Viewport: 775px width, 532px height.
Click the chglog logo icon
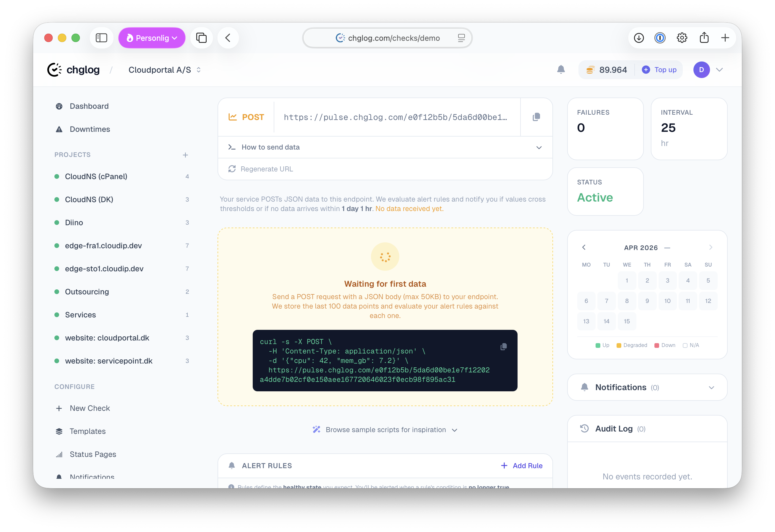click(54, 69)
